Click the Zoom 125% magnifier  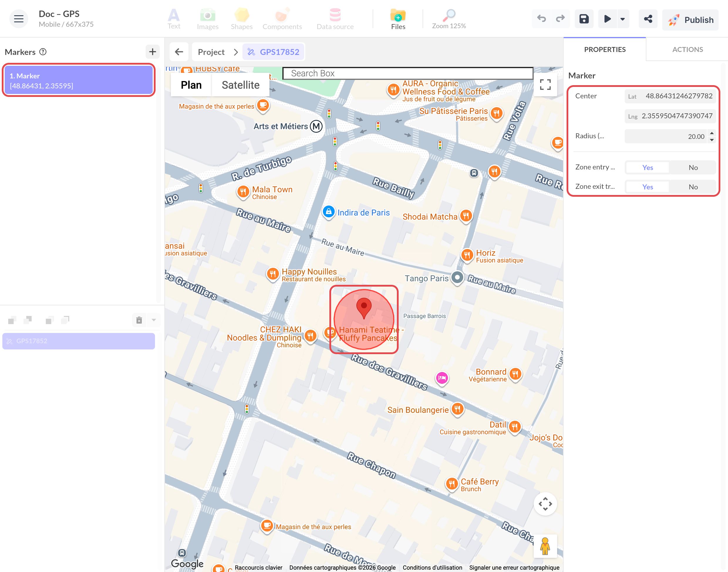pyautogui.click(x=449, y=19)
